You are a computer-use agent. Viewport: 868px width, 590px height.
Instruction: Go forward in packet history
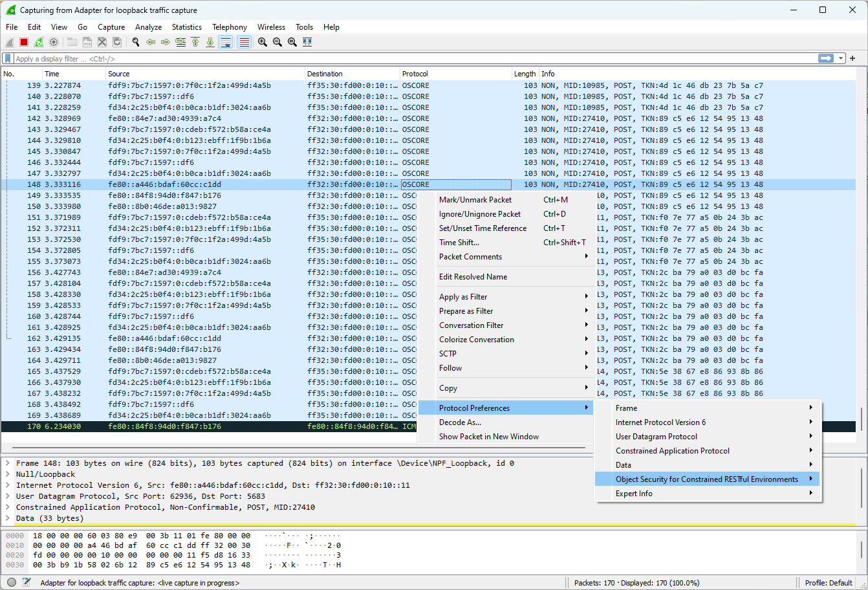(x=166, y=42)
